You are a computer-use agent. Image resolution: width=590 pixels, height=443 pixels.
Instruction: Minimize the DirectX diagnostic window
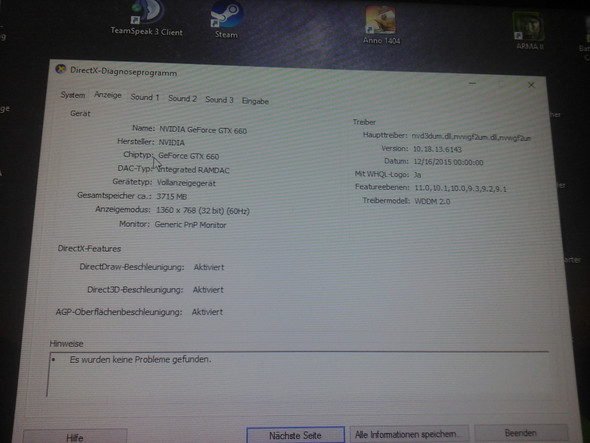click(x=473, y=83)
